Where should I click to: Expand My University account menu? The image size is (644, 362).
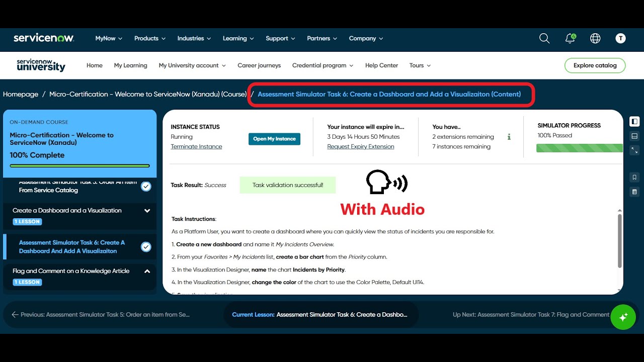(192, 65)
